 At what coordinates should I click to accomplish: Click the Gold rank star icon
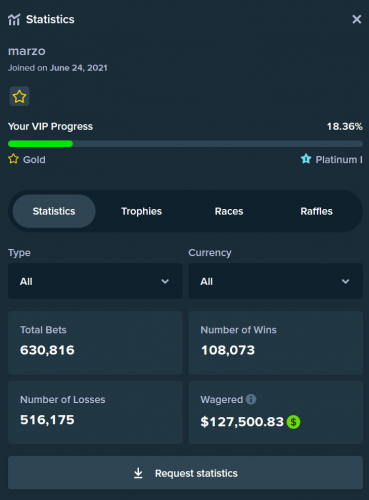click(x=13, y=159)
